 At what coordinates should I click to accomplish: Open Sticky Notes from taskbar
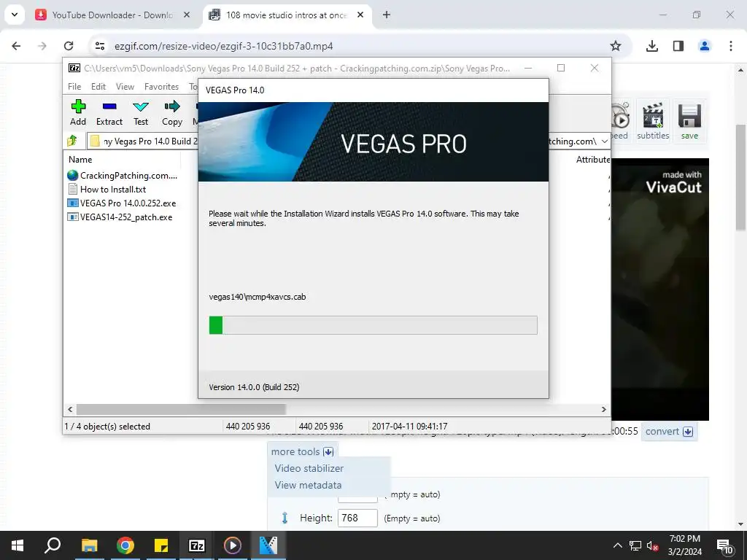[161, 545]
